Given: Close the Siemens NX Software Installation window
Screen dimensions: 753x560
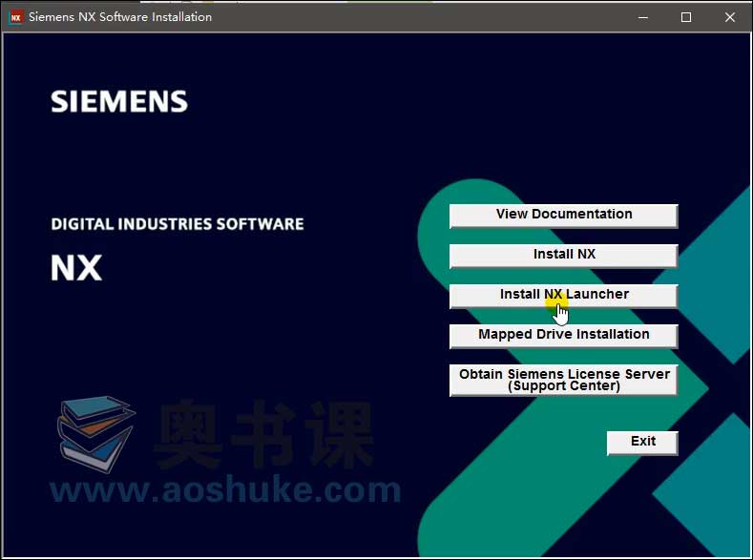Looking at the screenshot, I should pos(730,17).
